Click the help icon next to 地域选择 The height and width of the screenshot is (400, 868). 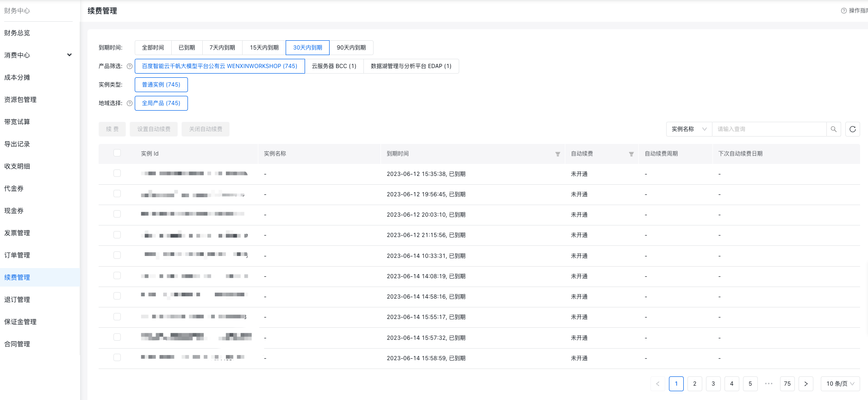click(130, 103)
